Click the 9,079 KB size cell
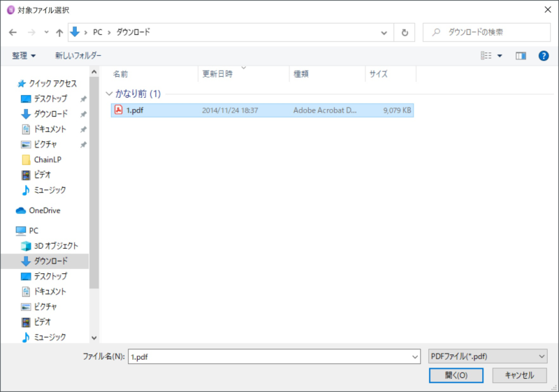Image resolution: width=559 pixels, height=392 pixels. (397, 110)
